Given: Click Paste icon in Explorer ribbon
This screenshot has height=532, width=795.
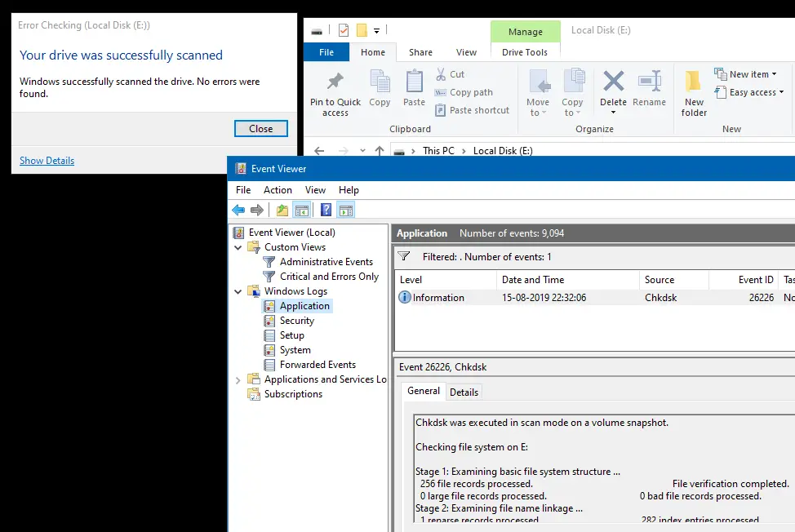Looking at the screenshot, I should tap(414, 81).
